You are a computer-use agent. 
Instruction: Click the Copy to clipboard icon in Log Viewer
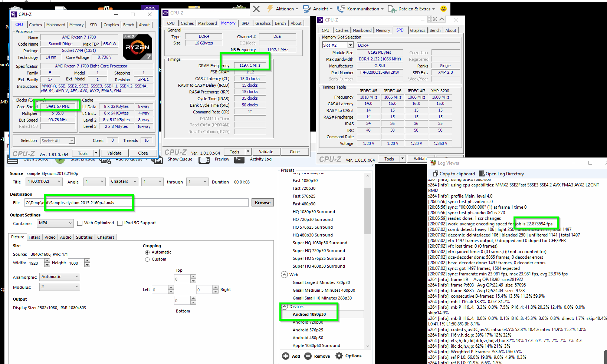(x=436, y=173)
